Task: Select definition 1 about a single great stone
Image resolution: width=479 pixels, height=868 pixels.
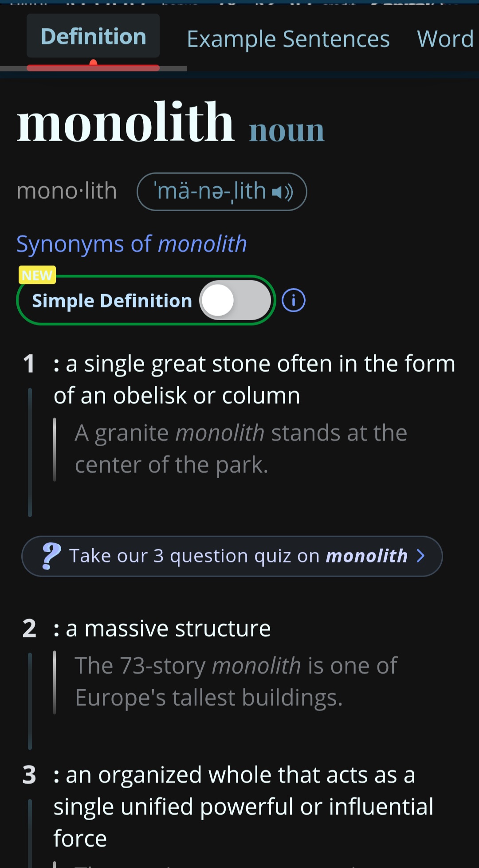Action: click(x=255, y=379)
